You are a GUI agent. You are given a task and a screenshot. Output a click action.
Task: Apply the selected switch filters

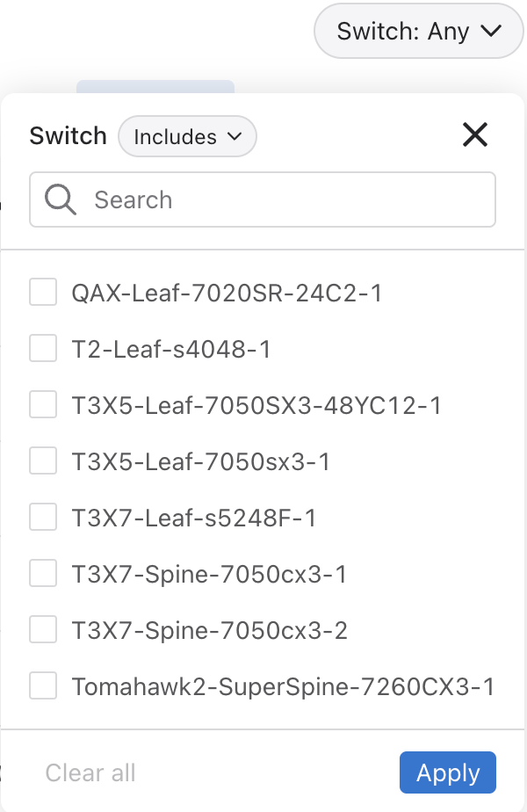coord(447,773)
